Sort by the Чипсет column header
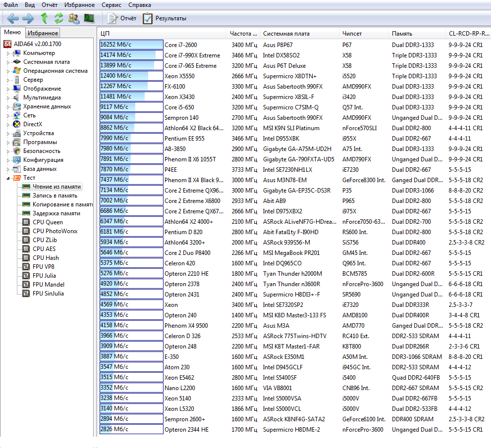Image resolution: width=491 pixels, height=448 pixels. pyautogui.click(x=364, y=34)
